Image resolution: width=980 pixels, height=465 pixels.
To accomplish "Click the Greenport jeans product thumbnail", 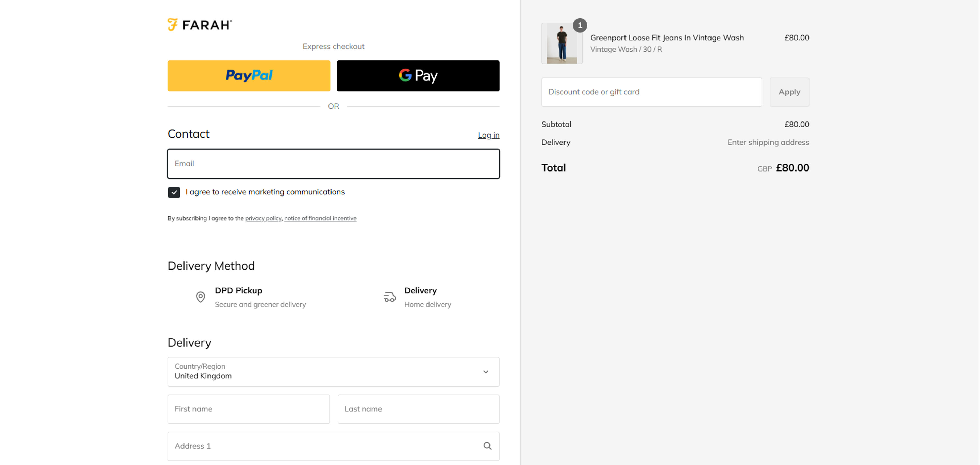I will [562, 43].
